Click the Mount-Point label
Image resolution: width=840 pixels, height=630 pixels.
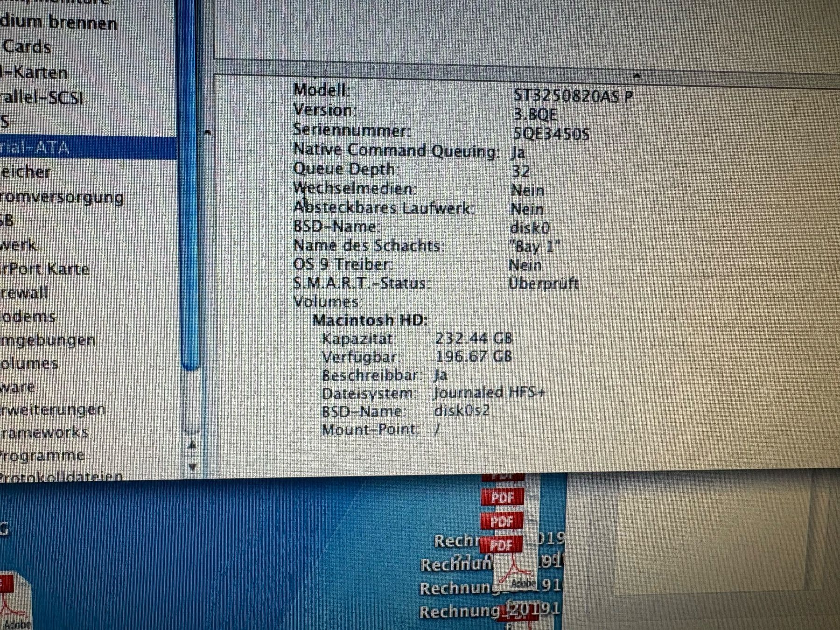click(371, 429)
